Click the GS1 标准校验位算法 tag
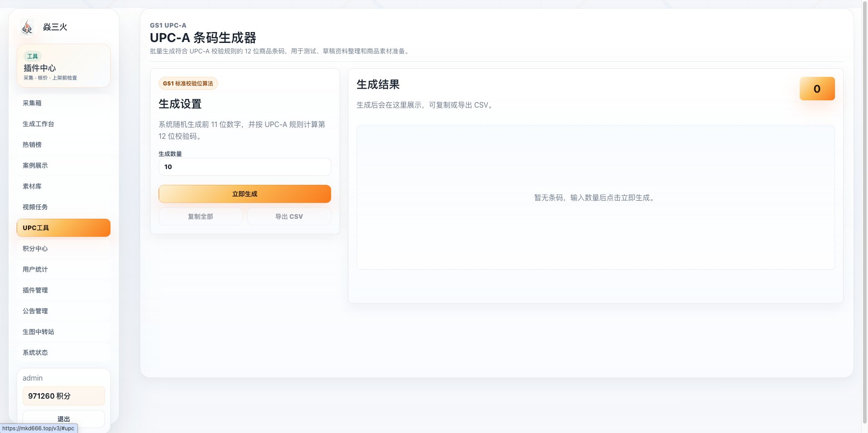Viewport: 868px width, 433px height. pyautogui.click(x=188, y=84)
